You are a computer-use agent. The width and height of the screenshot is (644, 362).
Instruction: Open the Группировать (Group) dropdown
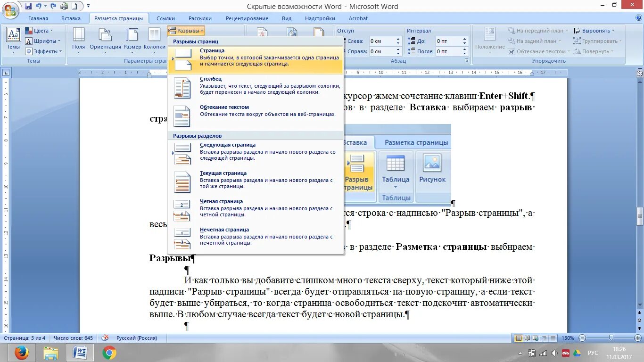598,41
